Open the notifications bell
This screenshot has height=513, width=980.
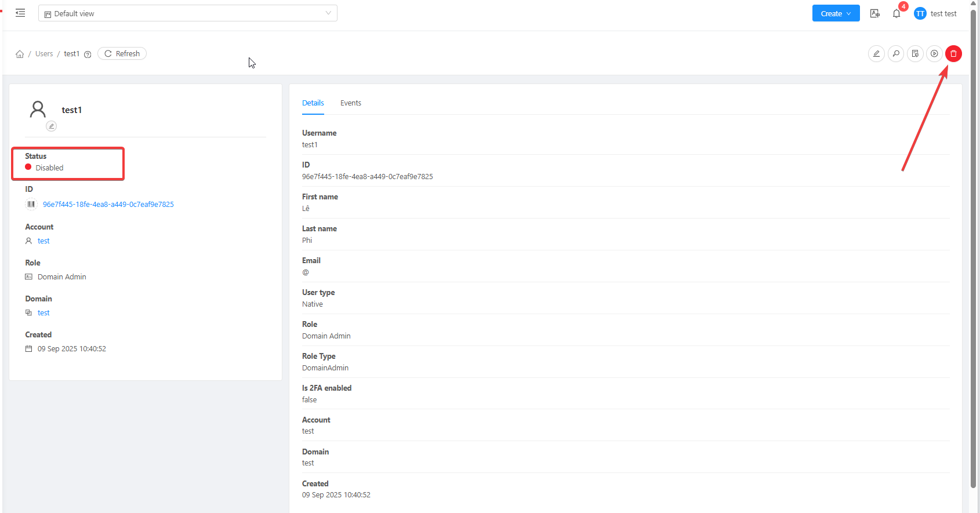(896, 14)
